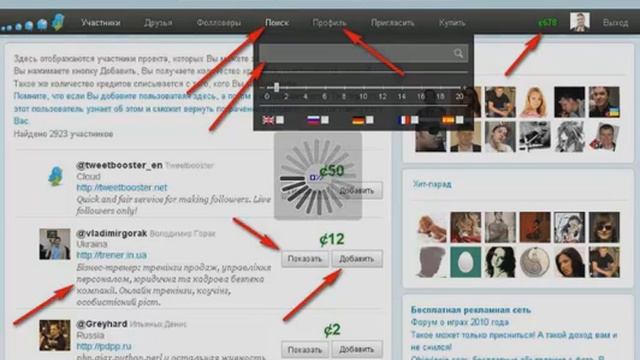Open vladimirgorak profile photo

click(55, 244)
